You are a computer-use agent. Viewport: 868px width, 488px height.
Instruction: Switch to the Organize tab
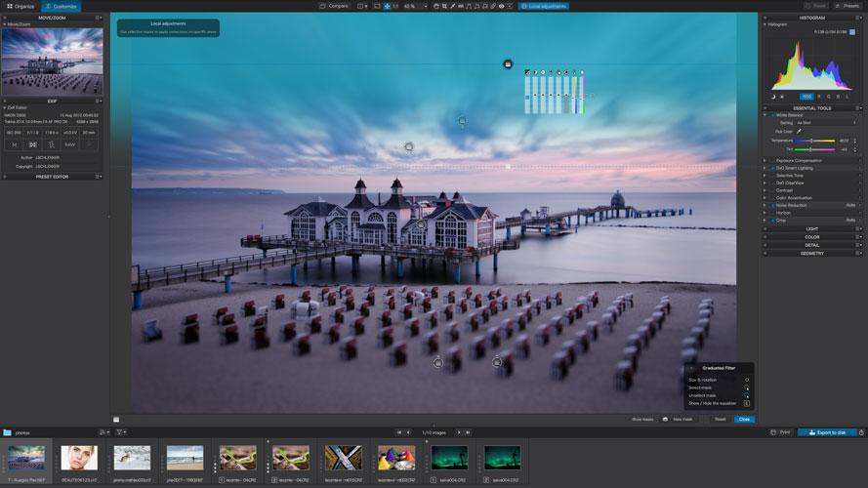tap(21, 6)
